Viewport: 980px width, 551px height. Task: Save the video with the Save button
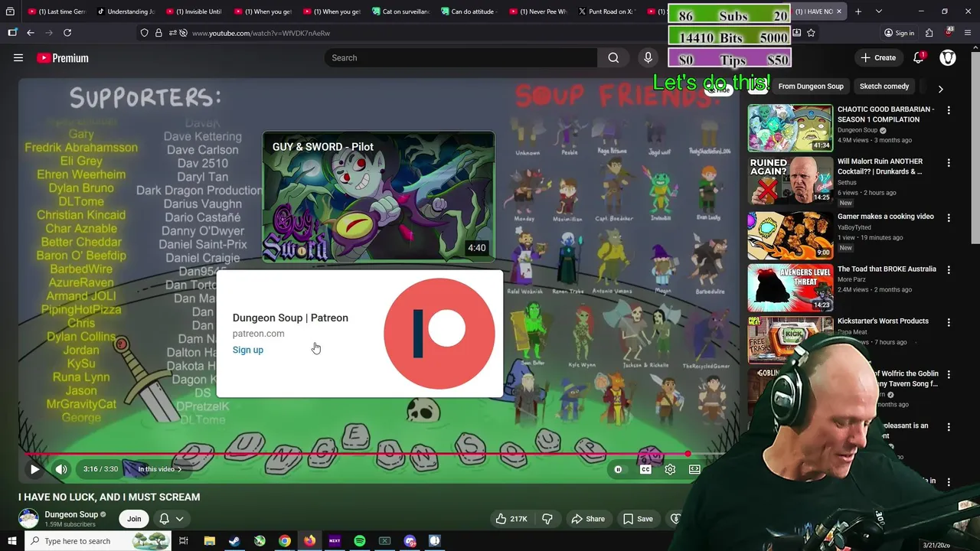point(638,519)
